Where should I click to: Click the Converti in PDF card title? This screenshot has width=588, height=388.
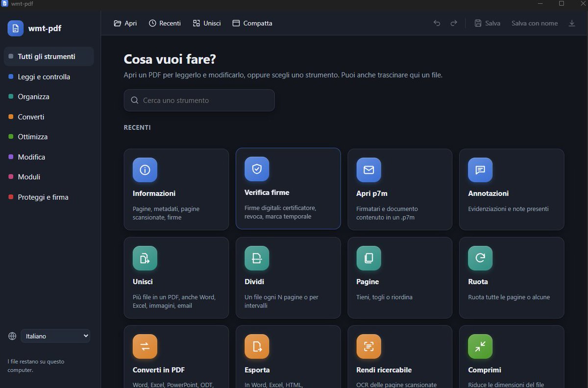point(158,370)
